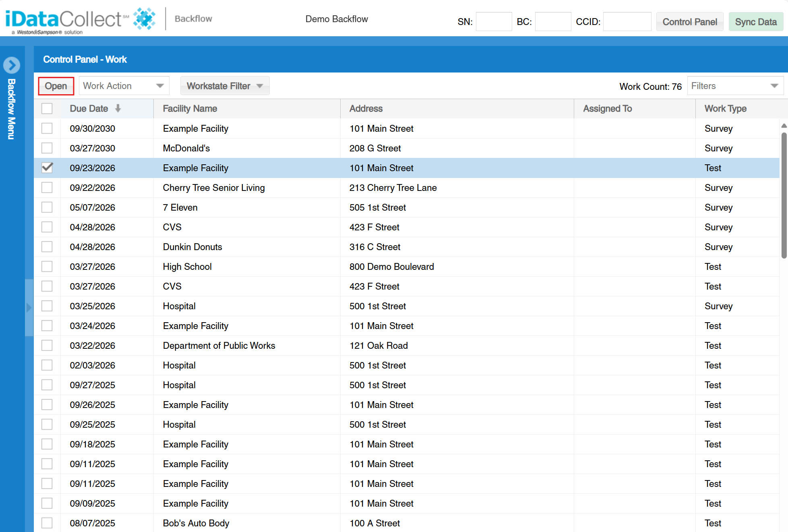Uncheck the selected 09/23/2026 Example Facility row
The height and width of the screenshot is (532, 788).
tap(47, 168)
